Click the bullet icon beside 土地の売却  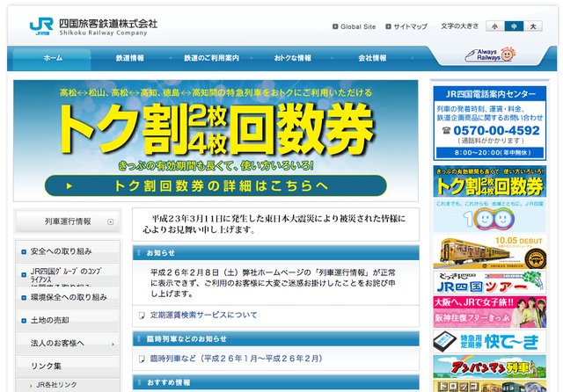(x=24, y=321)
